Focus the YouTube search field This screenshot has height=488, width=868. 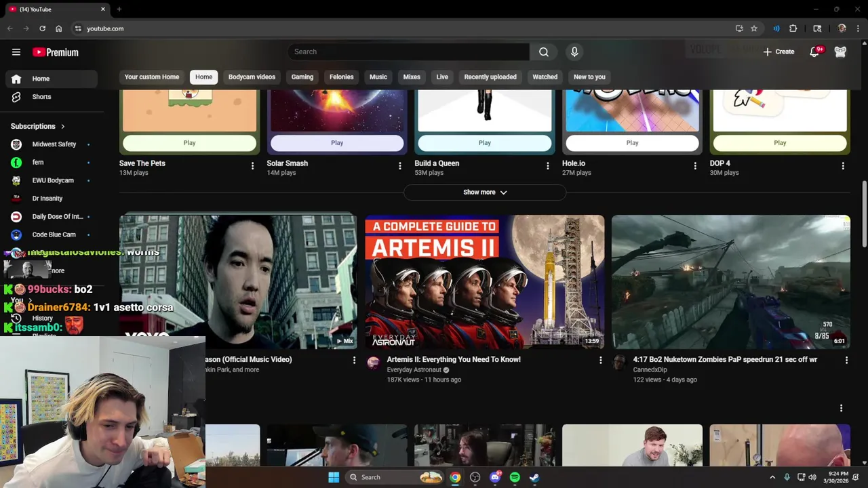click(x=408, y=52)
